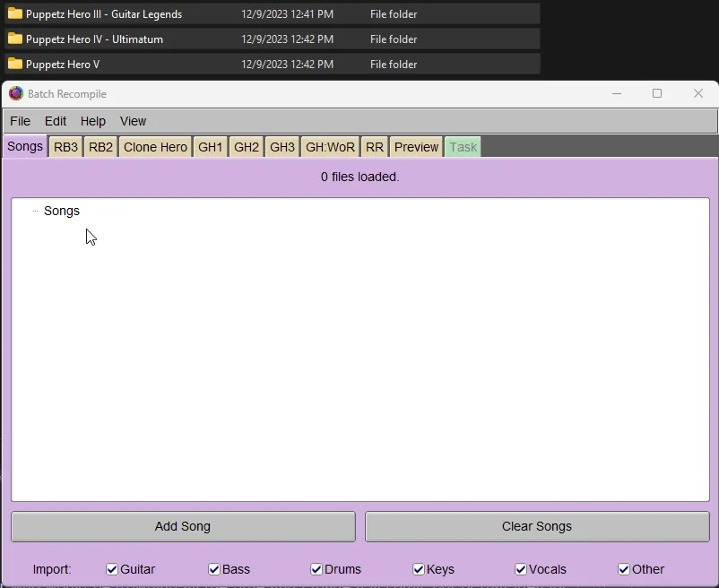Collapse the Songs tree node
The image size is (719, 588).
point(33,211)
